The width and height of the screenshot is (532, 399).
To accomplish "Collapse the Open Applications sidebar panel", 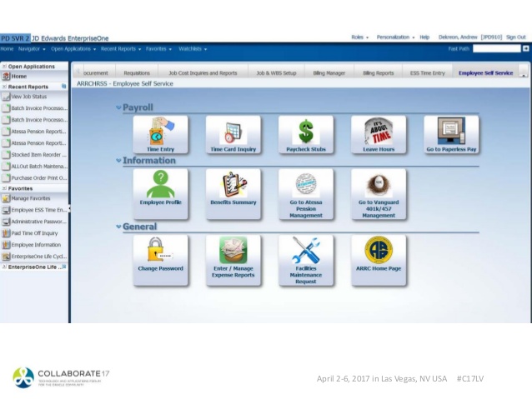I will [4, 67].
